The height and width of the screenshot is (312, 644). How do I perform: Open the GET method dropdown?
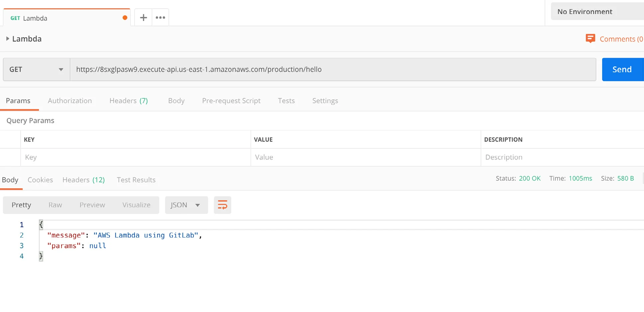37,70
